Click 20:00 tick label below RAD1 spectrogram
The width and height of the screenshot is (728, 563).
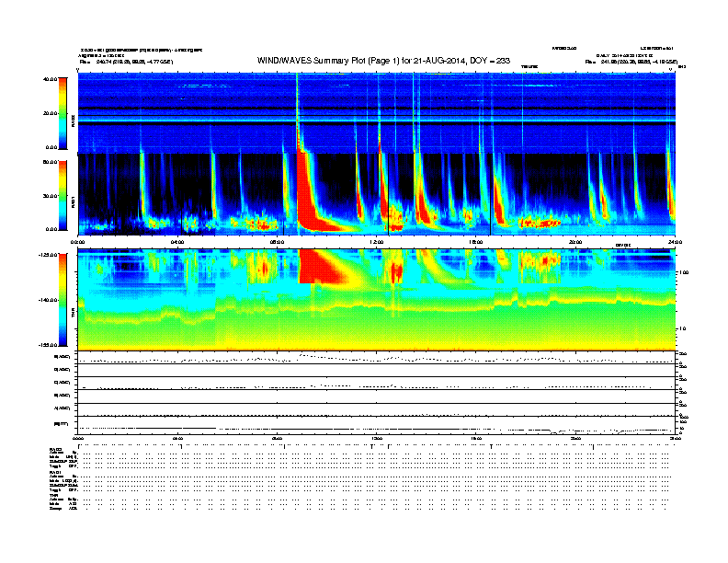[575, 242]
